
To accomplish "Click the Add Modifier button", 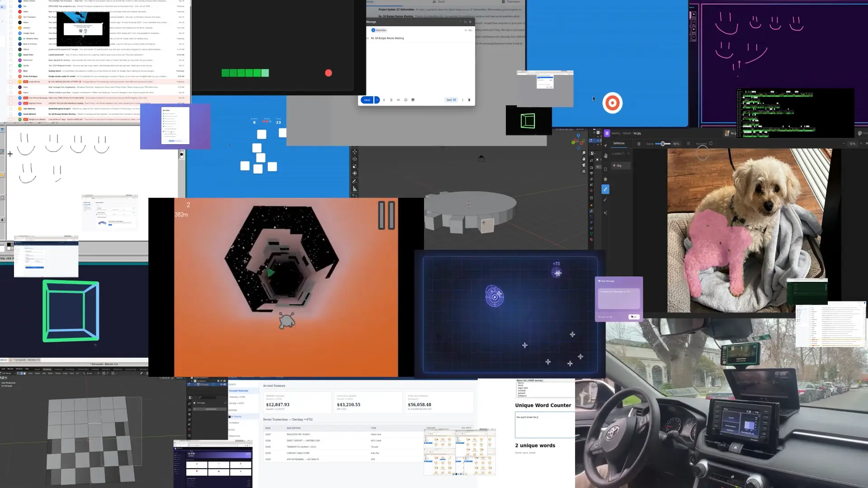I will coord(211,409).
